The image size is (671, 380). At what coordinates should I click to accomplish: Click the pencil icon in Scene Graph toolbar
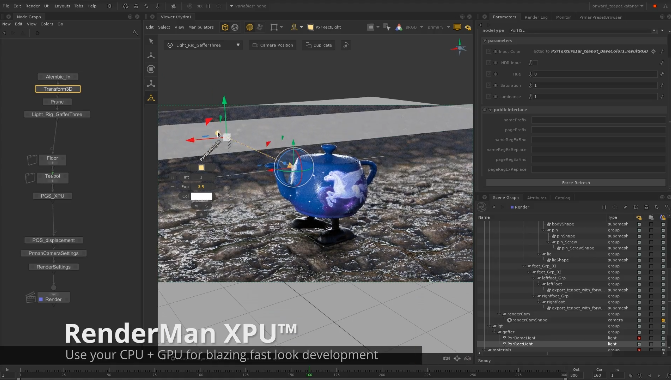click(625, 207)
